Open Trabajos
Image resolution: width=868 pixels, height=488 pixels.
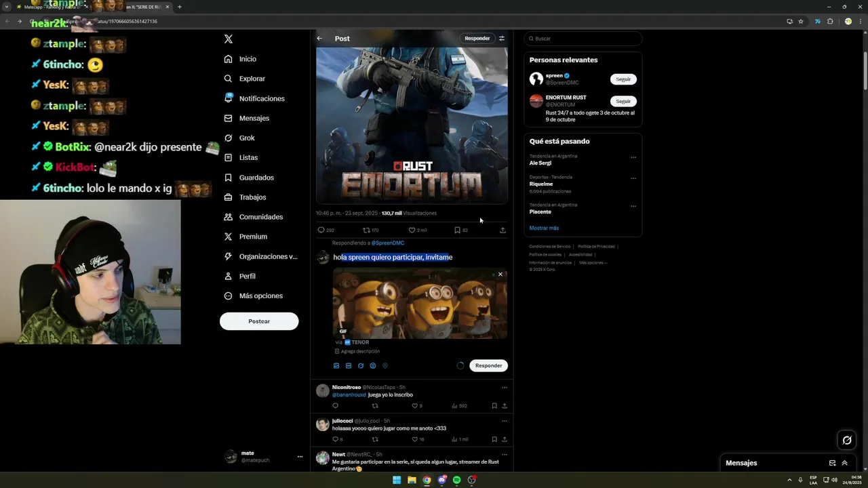pos(245,197)
